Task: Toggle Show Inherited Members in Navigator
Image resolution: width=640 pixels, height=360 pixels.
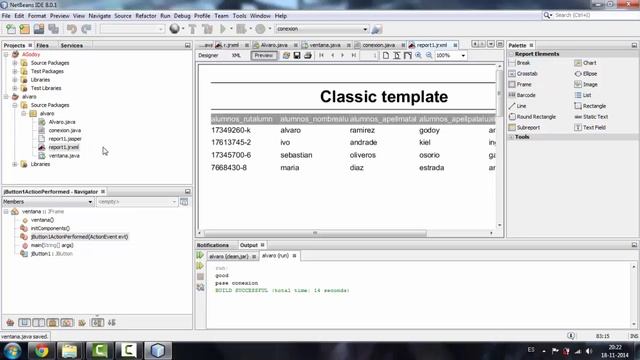Action: click(x=10, y=322)
